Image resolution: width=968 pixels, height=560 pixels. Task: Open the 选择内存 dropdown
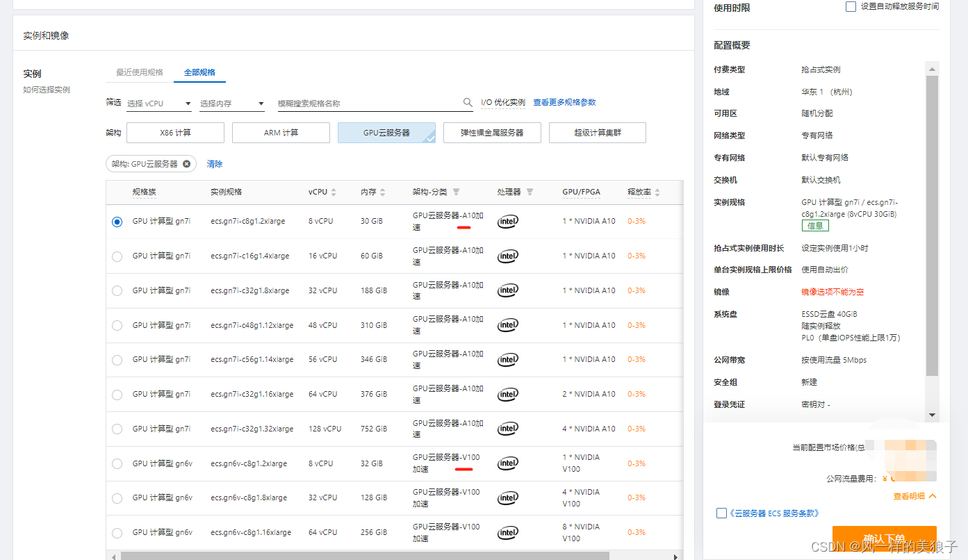point(232,104)
